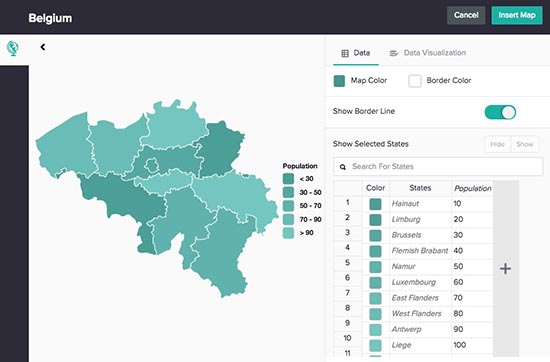Select the Flemish Brabant state cell

(420, 251)
